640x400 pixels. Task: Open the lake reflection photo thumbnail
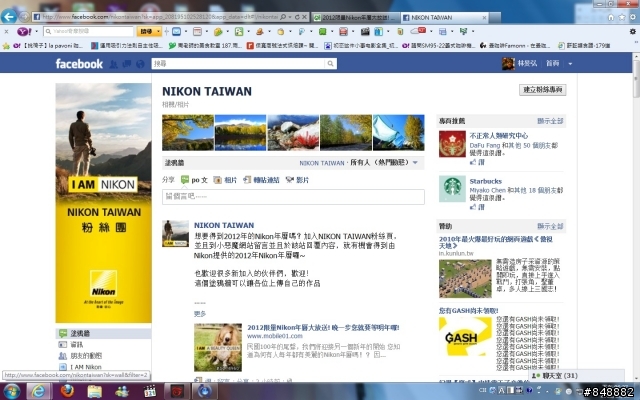(x=240, y=133)
